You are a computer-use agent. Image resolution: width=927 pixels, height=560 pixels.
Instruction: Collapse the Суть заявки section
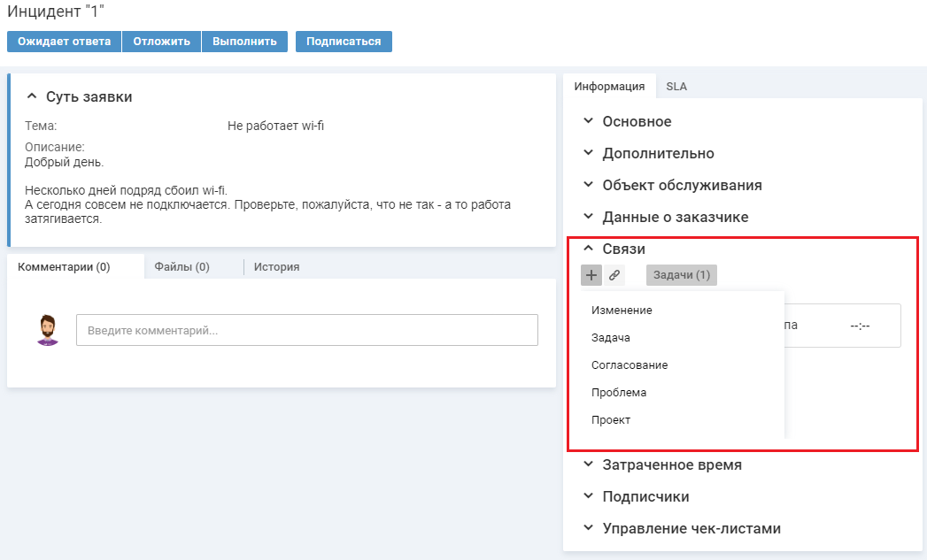coord(33,96)
